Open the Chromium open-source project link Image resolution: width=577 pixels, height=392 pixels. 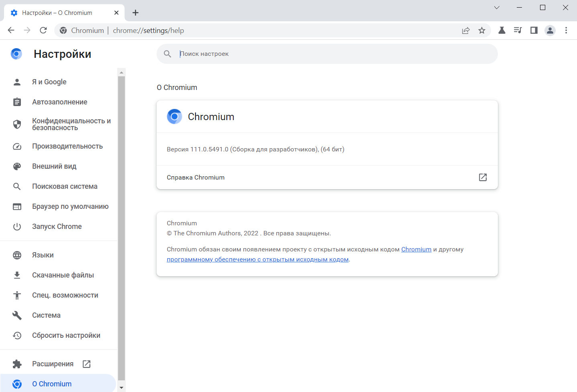coord(416,249)
